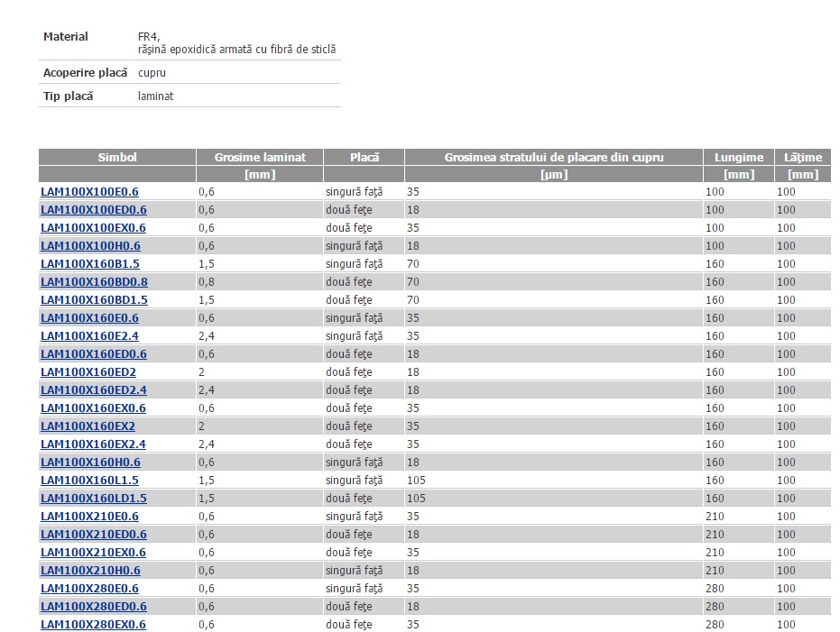840x632 pixels.
Task: Open the LAM100X160E2.4 laminate link
Action: click(x=89, y=336)
